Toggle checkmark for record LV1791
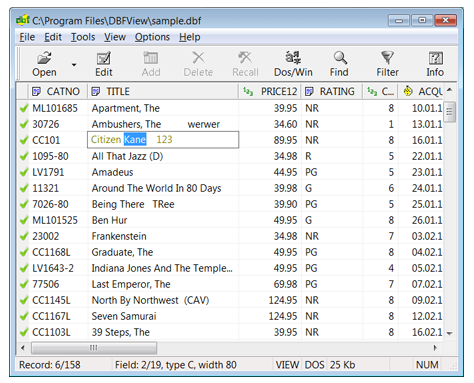The image size is (474, 383). [24, 172]
